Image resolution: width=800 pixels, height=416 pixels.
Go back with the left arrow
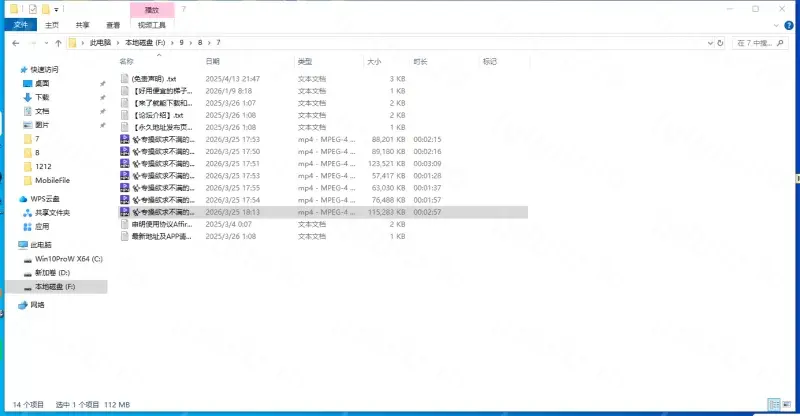pos(16,43)
